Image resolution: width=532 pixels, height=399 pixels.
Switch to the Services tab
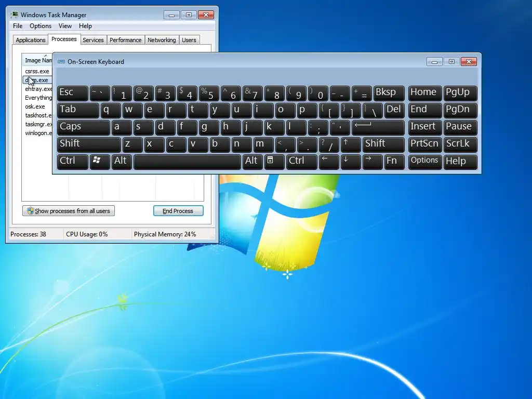click(93, 40)
